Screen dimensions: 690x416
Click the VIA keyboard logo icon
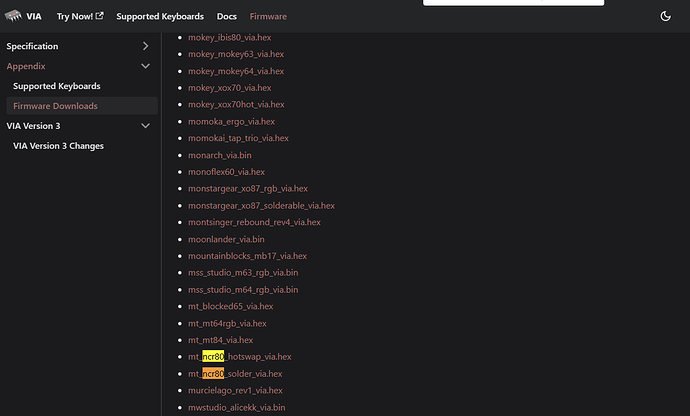click(x=13, y=16)
